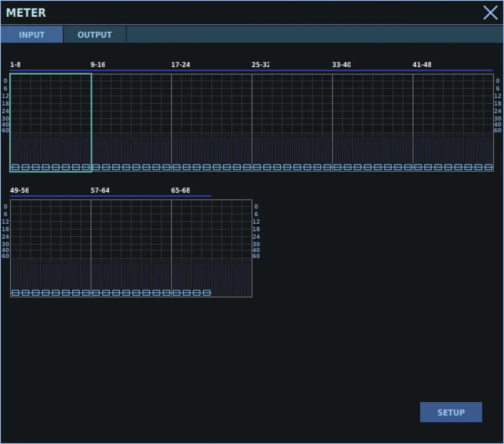504x444 pixels.
Task: Select the 9-16 input meter block
Action: click(131, 123)
